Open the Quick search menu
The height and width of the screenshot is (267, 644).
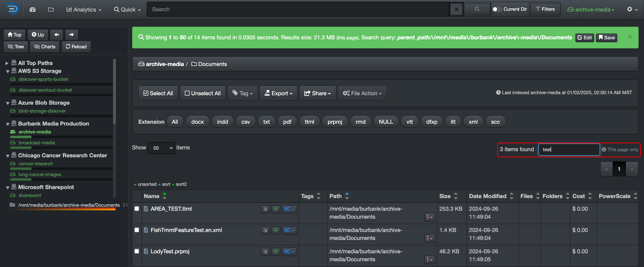[127, 9]
